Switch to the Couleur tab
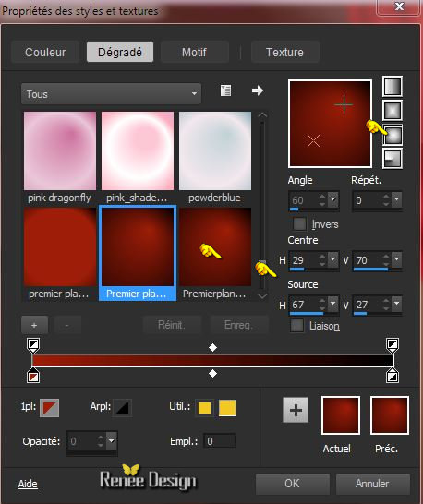This screenshot has width=423, height=504. coord(45,52)
